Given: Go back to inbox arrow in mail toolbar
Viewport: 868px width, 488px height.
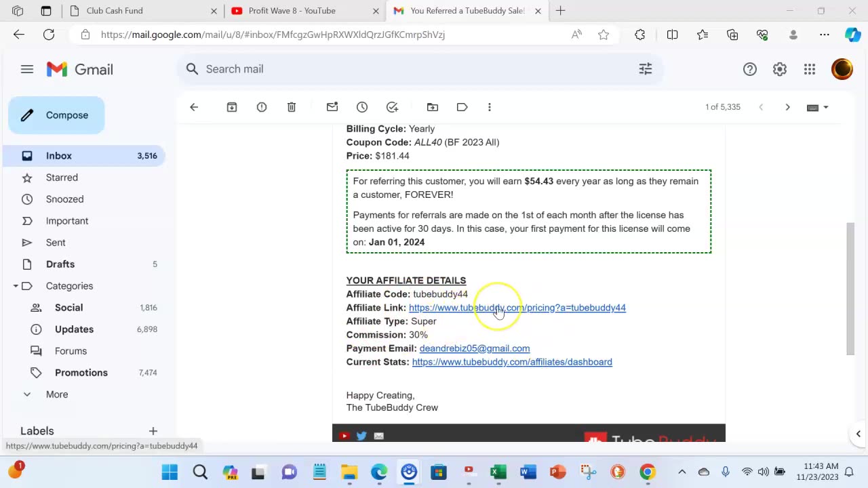Looking at the screenshot, I should tap(194, 107).
